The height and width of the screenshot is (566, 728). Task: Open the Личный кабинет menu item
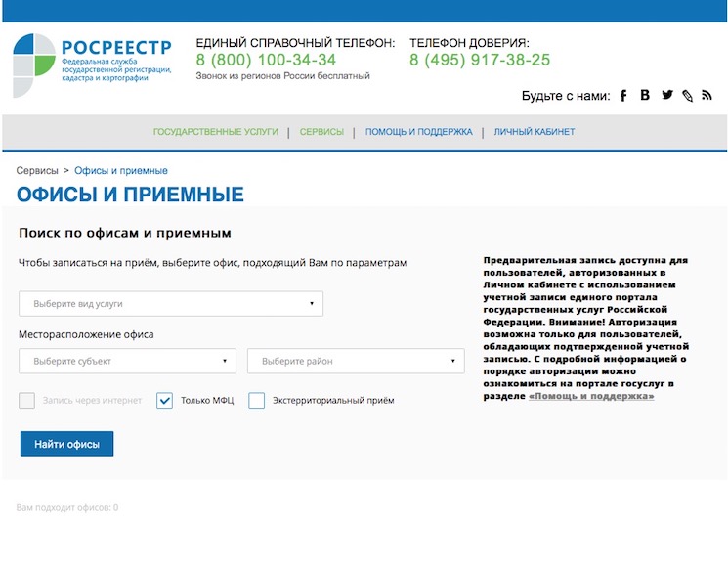pyautogui.click(x=535, y=132)
